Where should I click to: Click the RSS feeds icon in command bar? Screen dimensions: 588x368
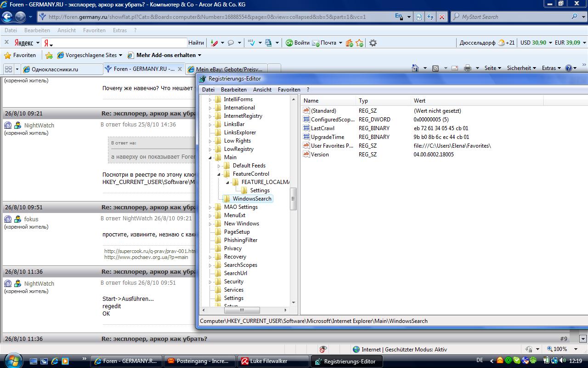(x=435, y=68)
